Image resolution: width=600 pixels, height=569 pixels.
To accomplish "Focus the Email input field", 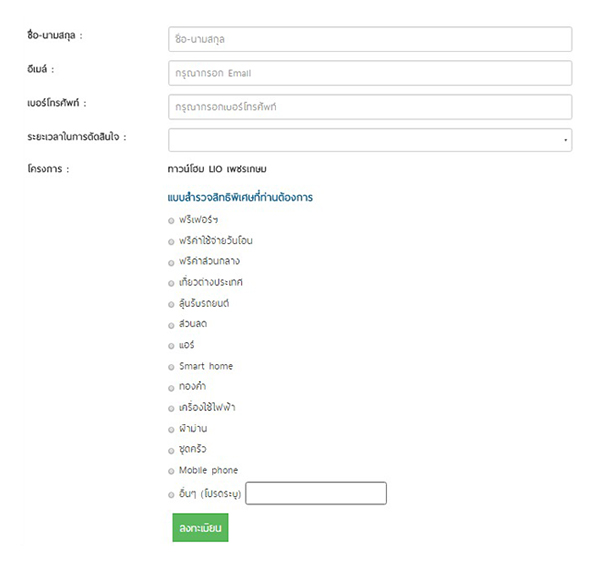I will [370, 73].
